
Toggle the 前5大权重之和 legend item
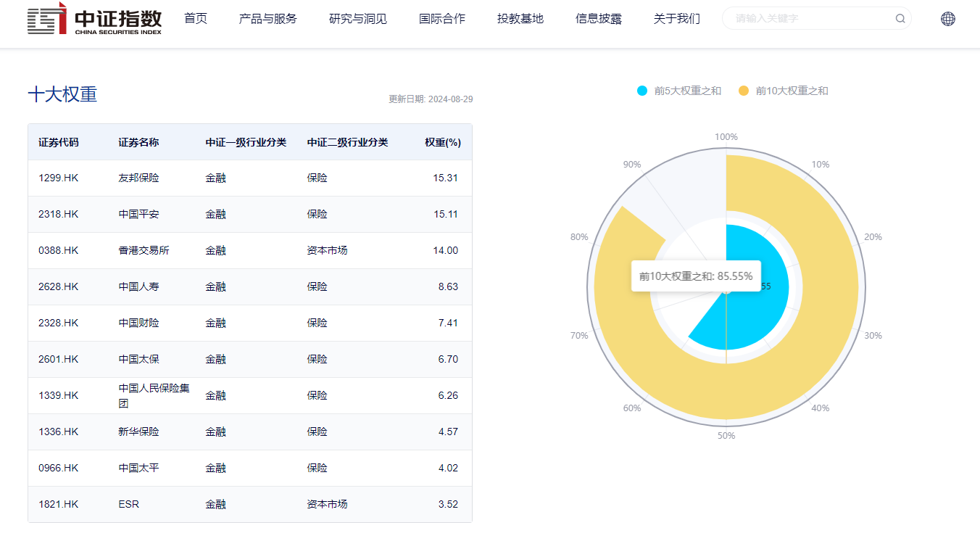(679, 91)
